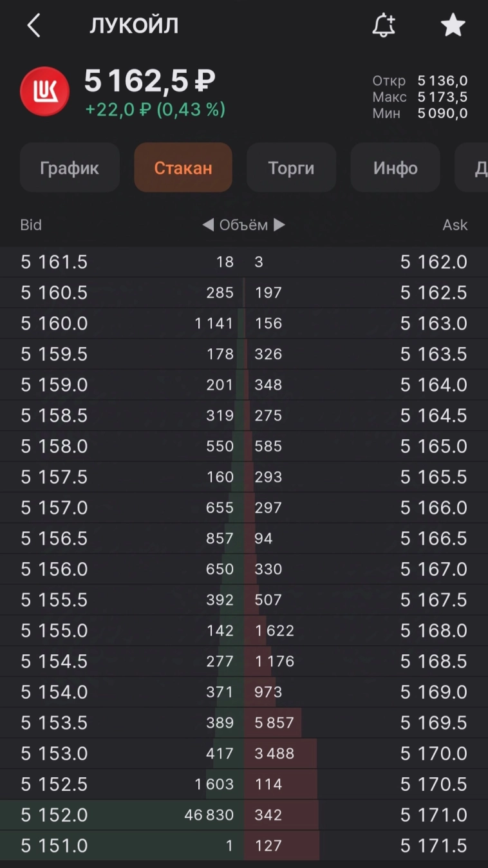Click the Bid column header
488x868 pixels.
31,225
